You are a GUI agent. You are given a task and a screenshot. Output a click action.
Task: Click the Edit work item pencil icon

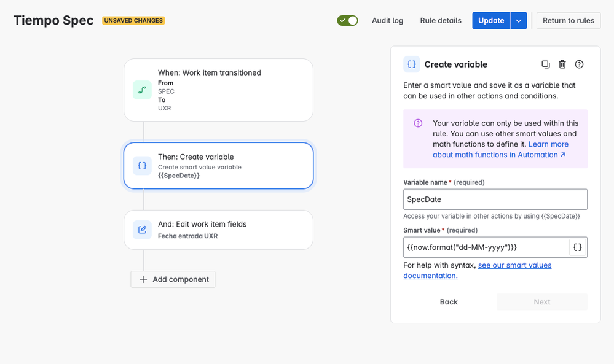click(x=142, y=230)
